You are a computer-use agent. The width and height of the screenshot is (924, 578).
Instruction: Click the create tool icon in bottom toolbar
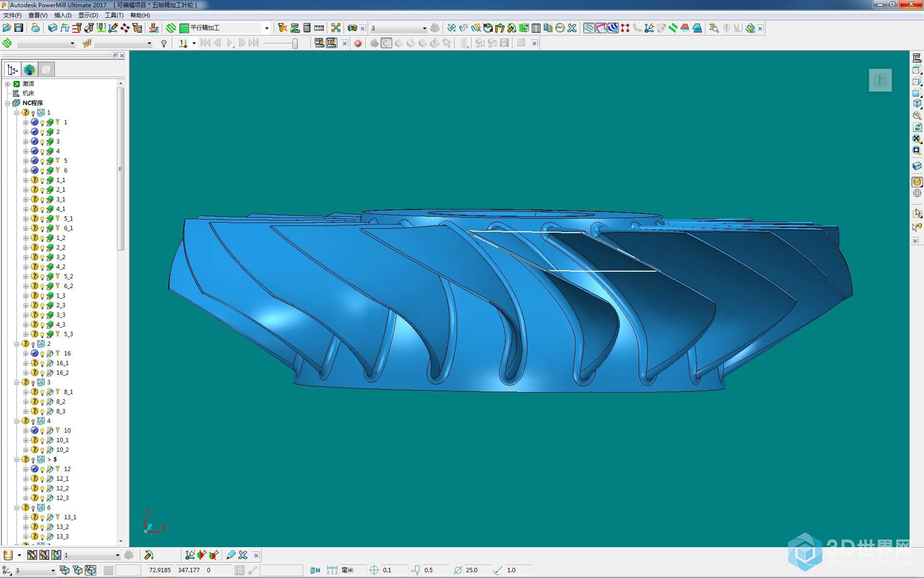coord(8,555)
